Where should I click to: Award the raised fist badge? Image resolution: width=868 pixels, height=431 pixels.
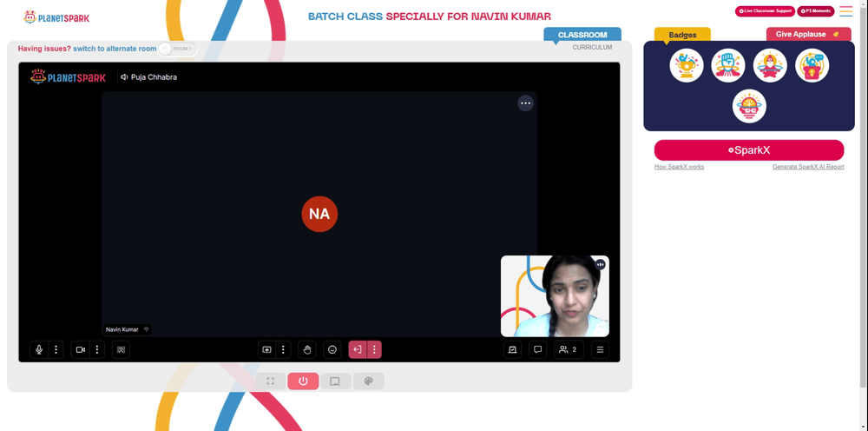728,65
